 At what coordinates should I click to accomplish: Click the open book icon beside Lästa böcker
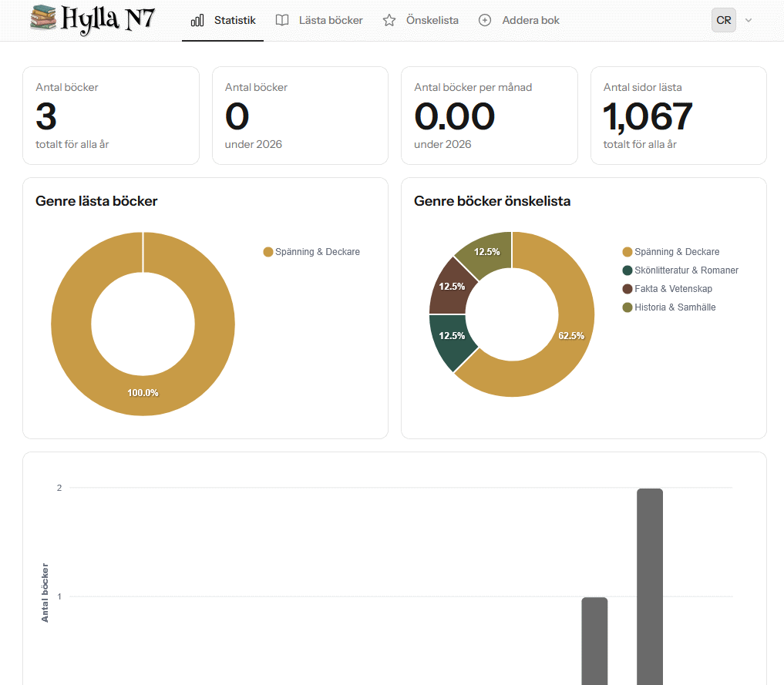[283, 21]
